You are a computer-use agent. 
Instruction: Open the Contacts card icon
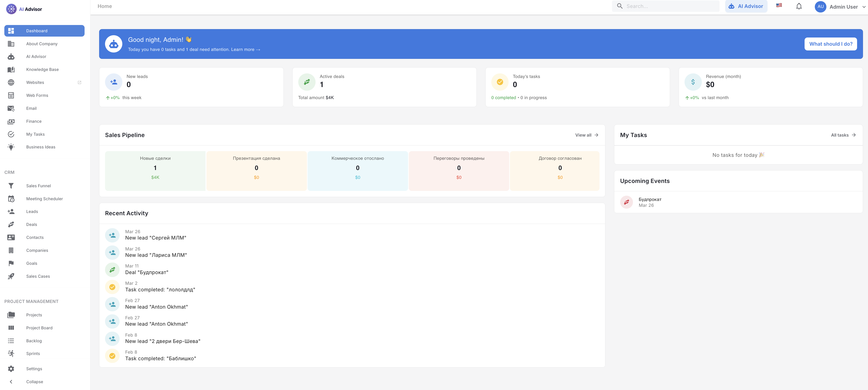11,237
